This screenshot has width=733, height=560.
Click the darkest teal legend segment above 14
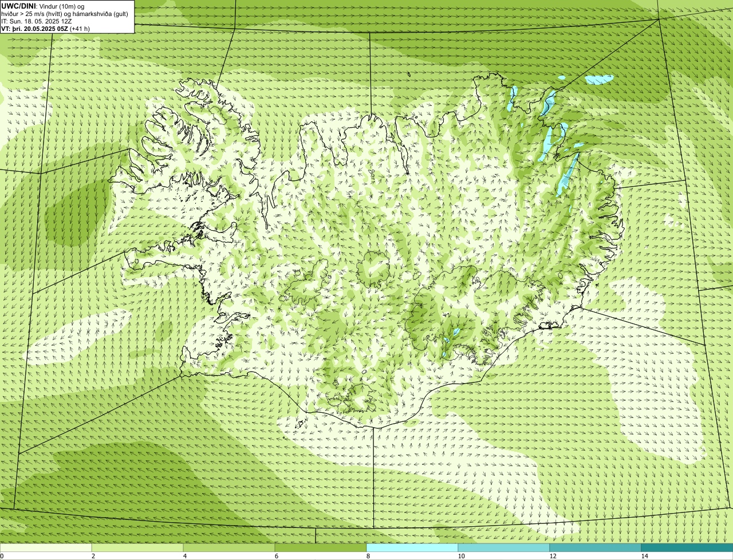point(687,547)
